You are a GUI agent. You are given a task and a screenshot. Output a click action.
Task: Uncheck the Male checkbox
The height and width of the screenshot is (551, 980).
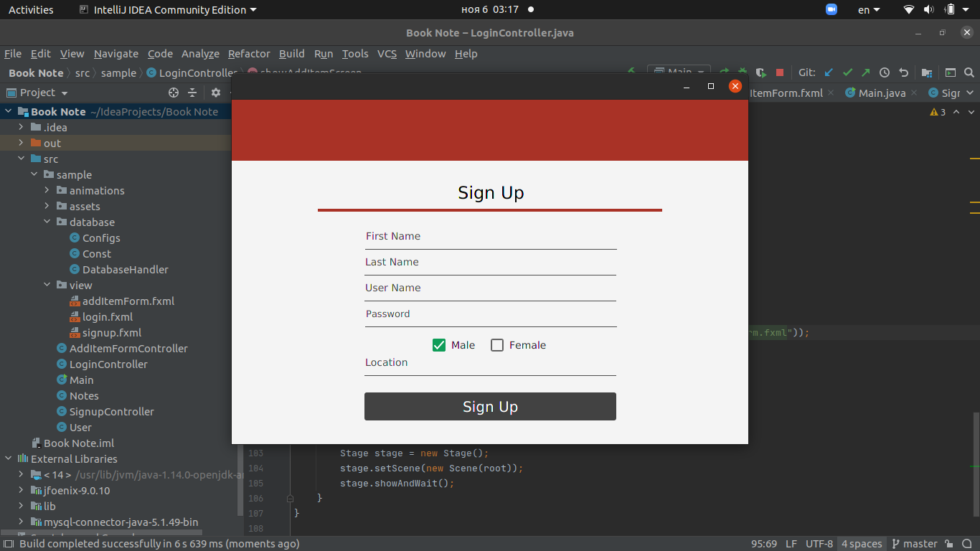438,344
